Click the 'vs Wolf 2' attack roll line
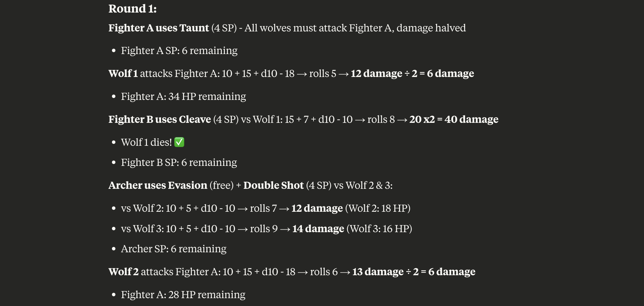This screenshot has height=306, width=644. [x=266, y=208]
